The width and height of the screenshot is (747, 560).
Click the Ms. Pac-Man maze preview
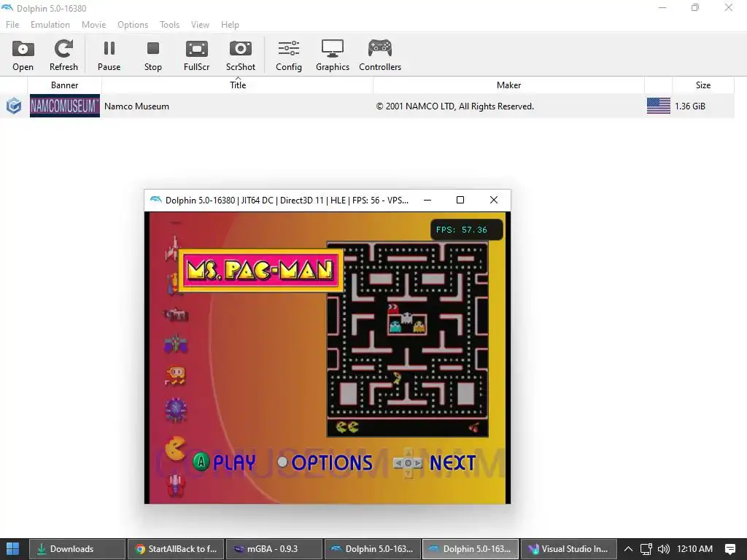pyautogui.click(x=407, y=339)
